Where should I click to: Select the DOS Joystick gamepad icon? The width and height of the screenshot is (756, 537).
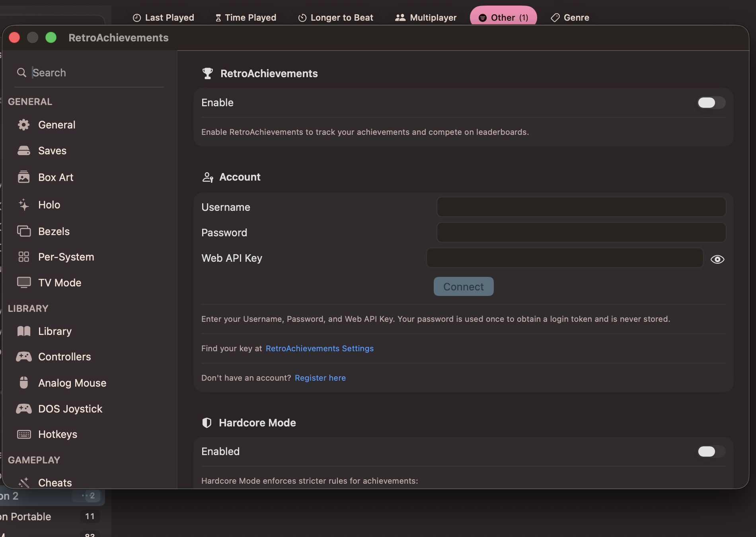[24, 409]
